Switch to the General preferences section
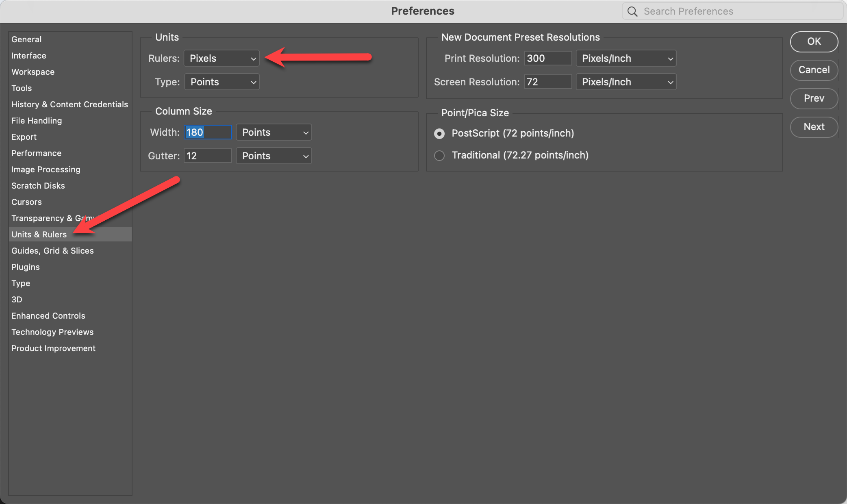847x504 pixels. pos(26,39)
